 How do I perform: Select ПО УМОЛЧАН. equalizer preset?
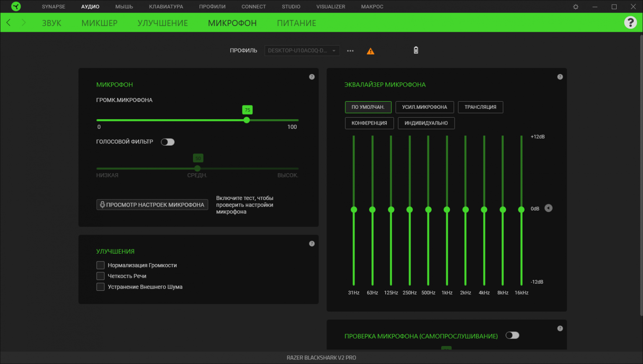(368, 107)
